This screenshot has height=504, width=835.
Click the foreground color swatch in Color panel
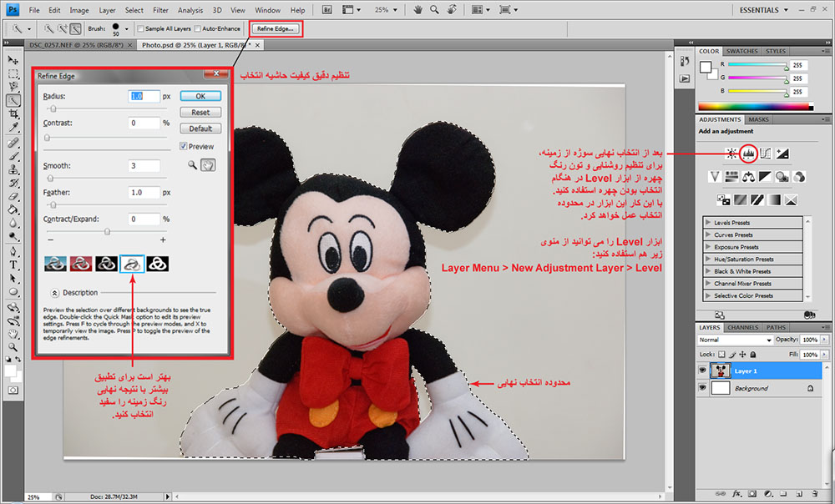coord(706,67)
